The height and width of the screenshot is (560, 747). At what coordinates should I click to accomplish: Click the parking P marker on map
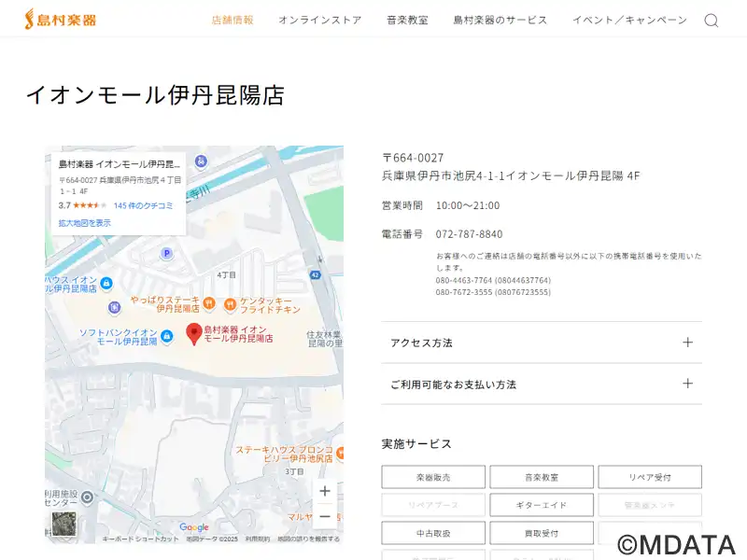click(x=166, y=253)
